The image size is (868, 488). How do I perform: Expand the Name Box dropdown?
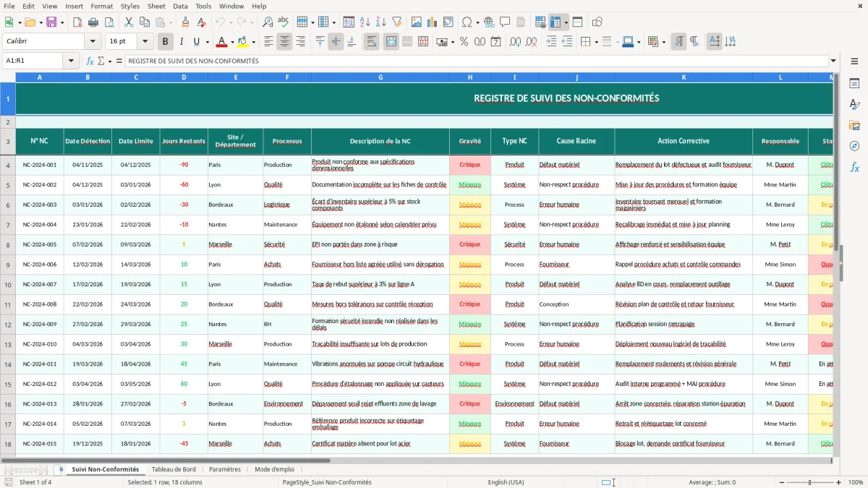[71, 61]
